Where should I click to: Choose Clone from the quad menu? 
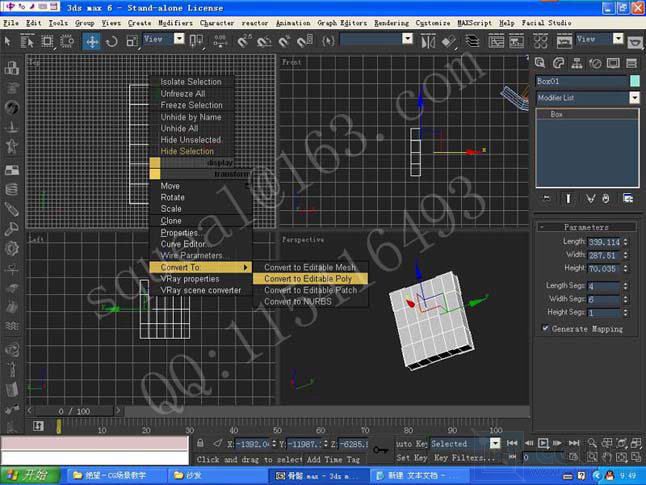pyautogui.click(x=171, y=220)
